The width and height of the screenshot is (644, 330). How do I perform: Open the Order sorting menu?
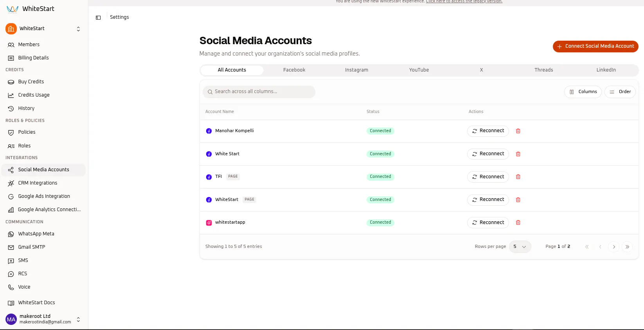620,92
